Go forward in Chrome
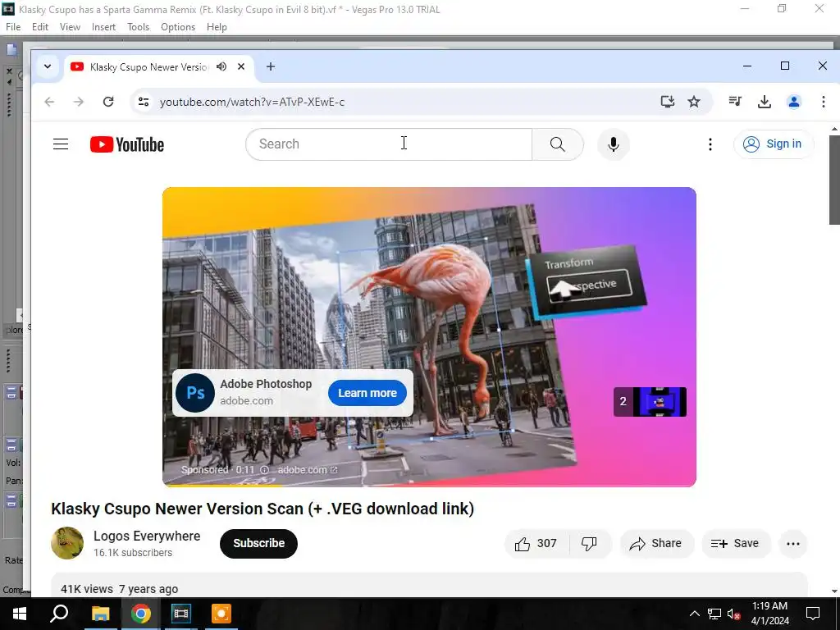This screenshot has height=630, width=840. pyautogui.click(x=79, y=102)
